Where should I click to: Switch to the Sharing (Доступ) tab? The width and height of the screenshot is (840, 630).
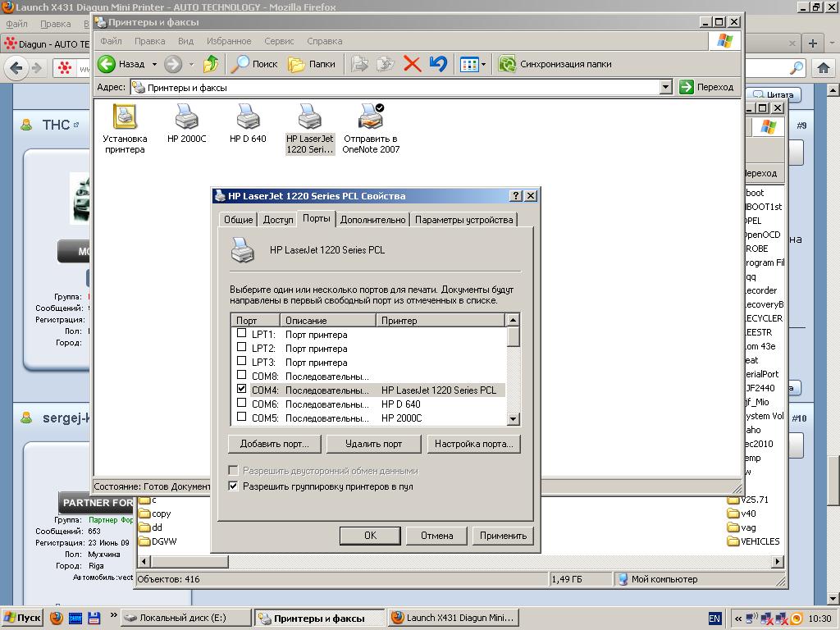[x=278, y=220]
